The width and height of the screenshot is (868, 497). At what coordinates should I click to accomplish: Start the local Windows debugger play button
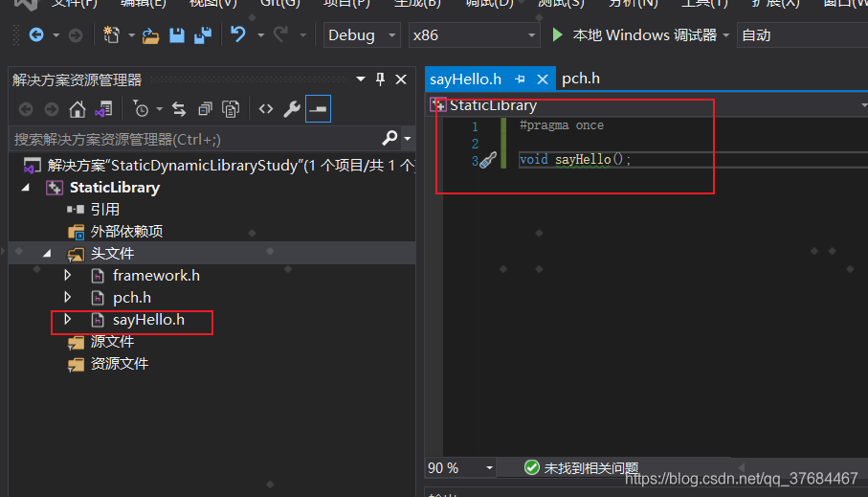tap(557, 34)
